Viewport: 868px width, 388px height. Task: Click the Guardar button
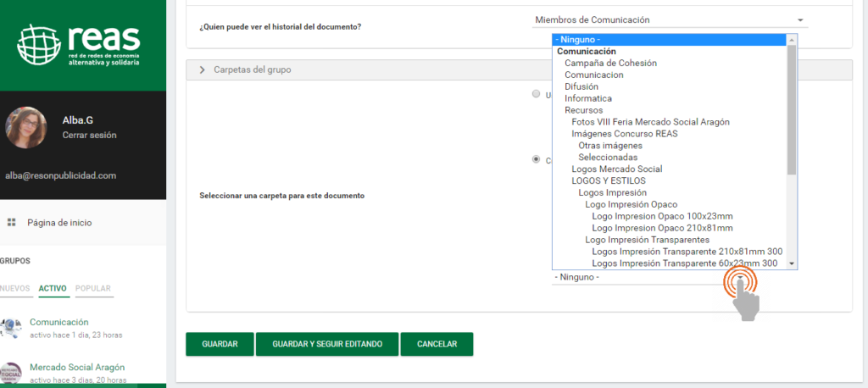click(x=220, y=344)
